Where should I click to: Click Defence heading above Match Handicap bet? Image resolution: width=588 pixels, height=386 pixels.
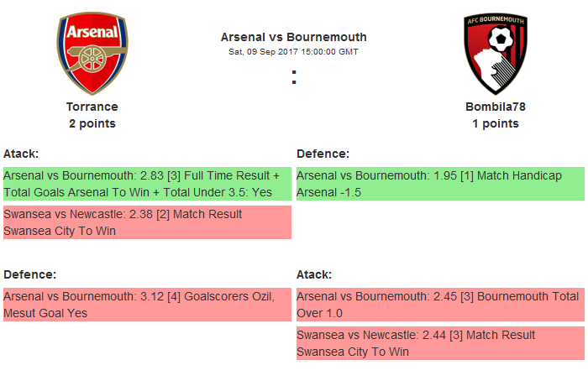pos(323,154)
